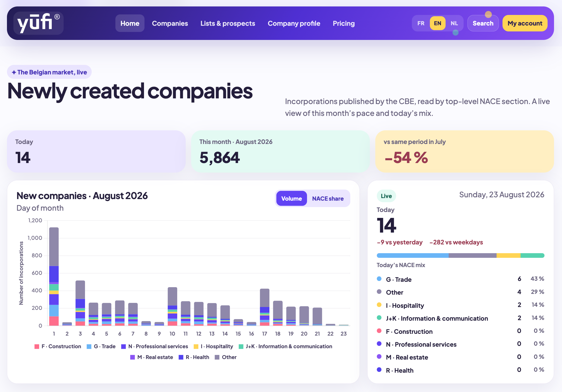
Task: Click x-axis label 23
Action: click(344, 334)
